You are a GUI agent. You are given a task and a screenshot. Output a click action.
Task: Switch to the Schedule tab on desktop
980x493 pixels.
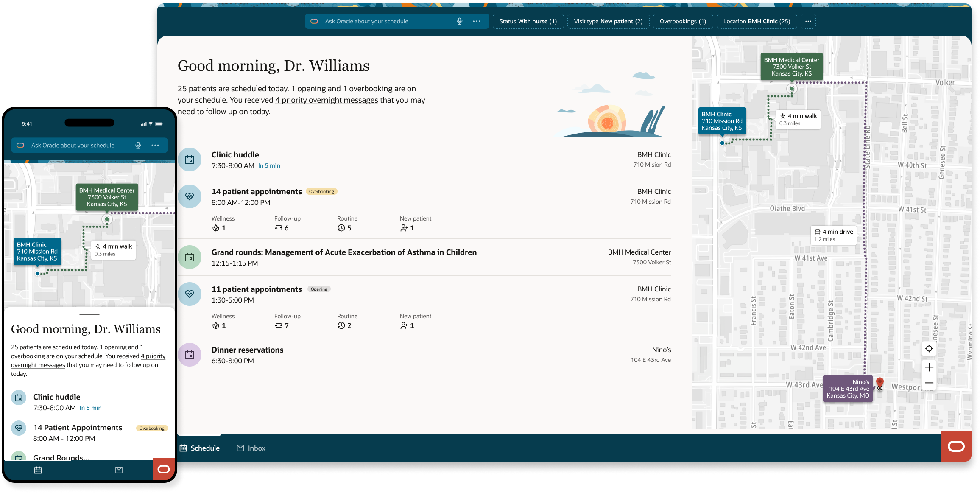200,448
